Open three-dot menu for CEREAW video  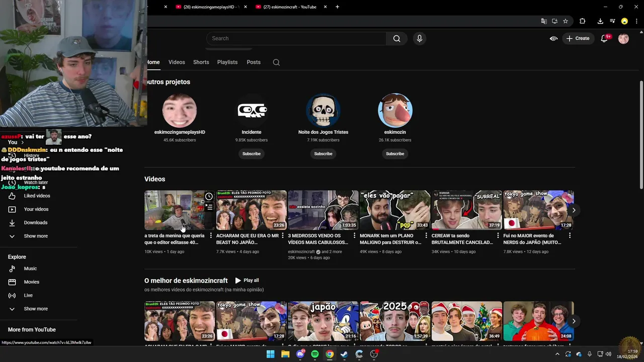(498, 236)
